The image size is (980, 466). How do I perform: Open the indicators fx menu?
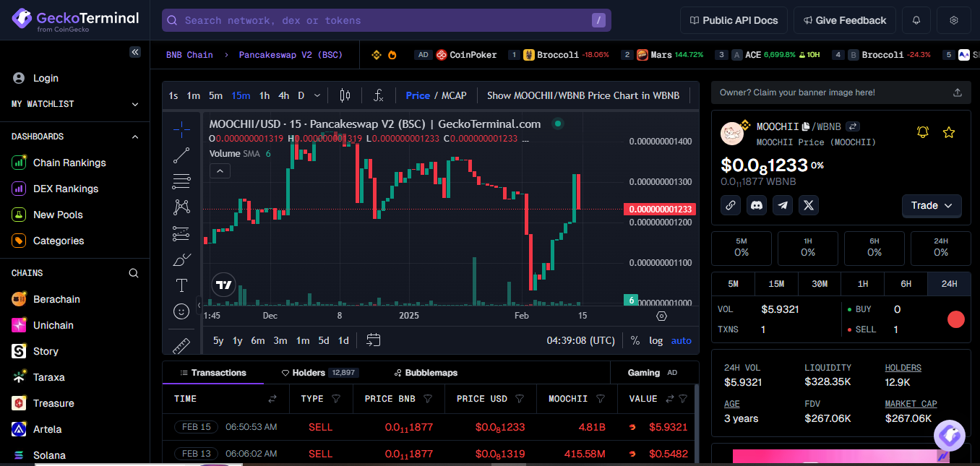(378, 95)
